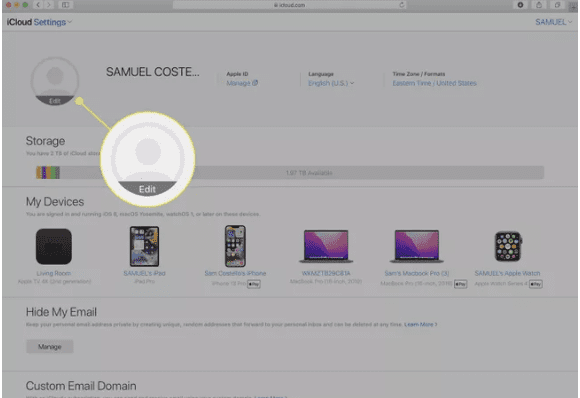Viewport: 580px width, 398px height.
Task: Open the WXMZTB29C81A name link
Action: [x=326, y=273]
